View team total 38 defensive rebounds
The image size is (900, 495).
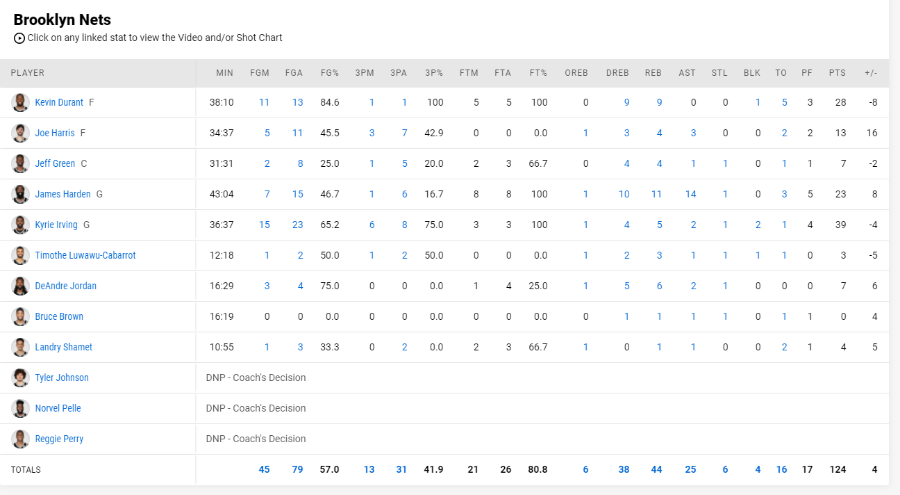[623, 469]
